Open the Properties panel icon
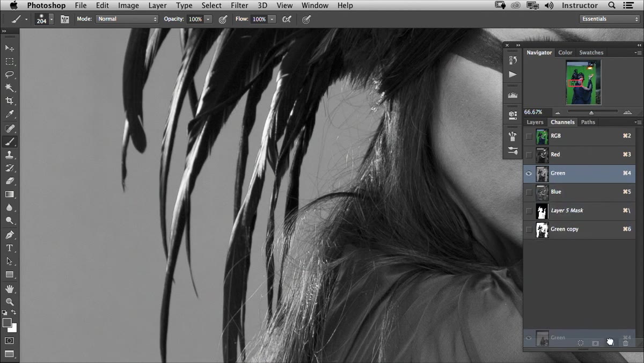The image size is (644, 363). [x=513, y=115]
